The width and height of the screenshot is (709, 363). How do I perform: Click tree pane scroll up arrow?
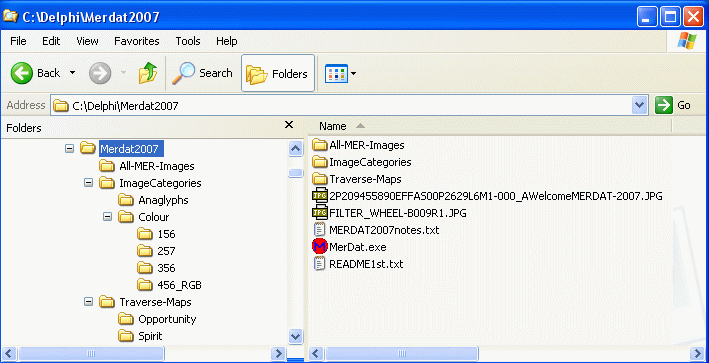pyautogui.click(x=295, y=148)
